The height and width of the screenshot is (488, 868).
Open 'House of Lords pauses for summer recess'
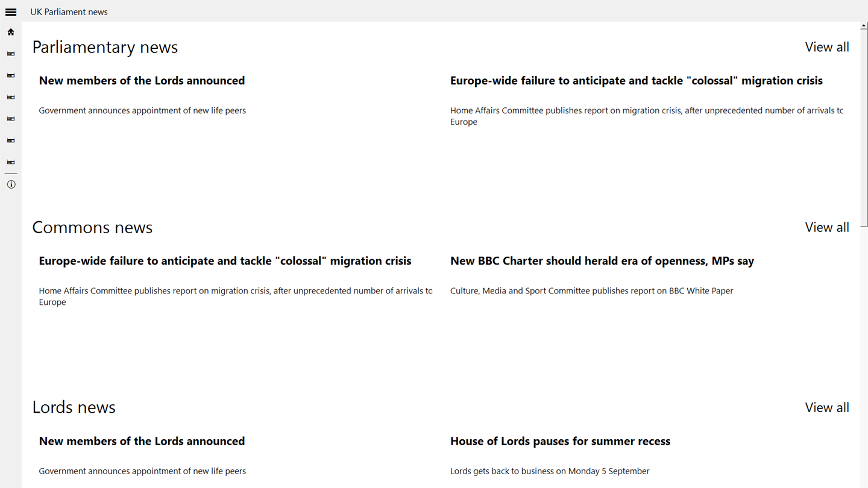(x=560, y=441)
